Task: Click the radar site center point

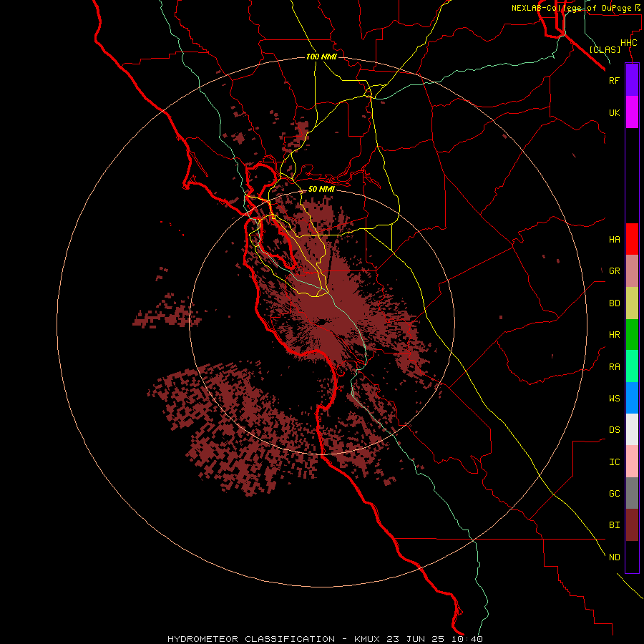Action: click(x=321, y=321)
